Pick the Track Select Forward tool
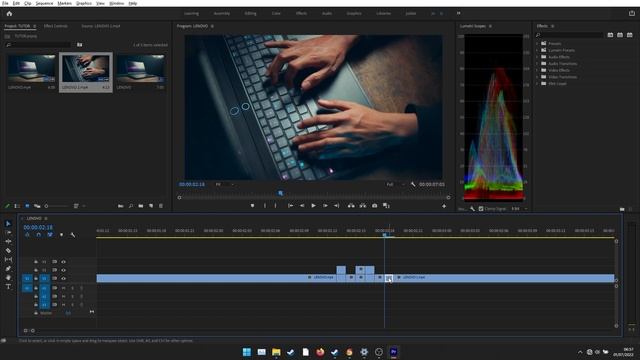The height and width of the screenshot is (360, 640). (x=8, y=232)
